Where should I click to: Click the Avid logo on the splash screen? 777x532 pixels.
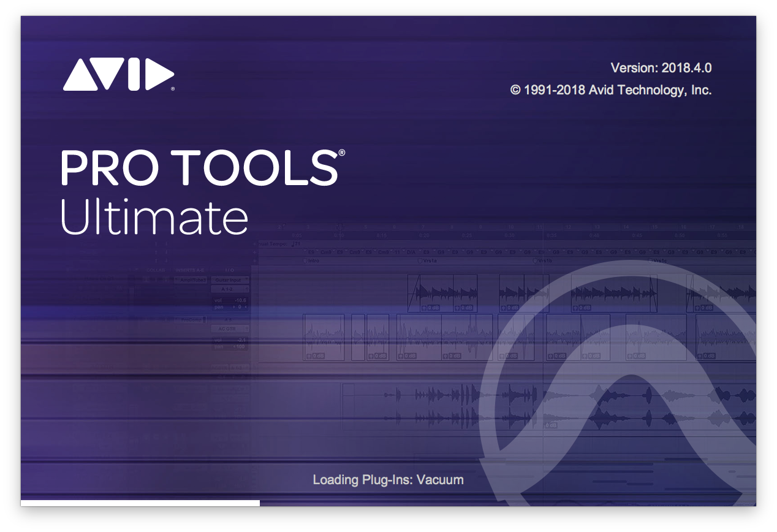[119, 75]
